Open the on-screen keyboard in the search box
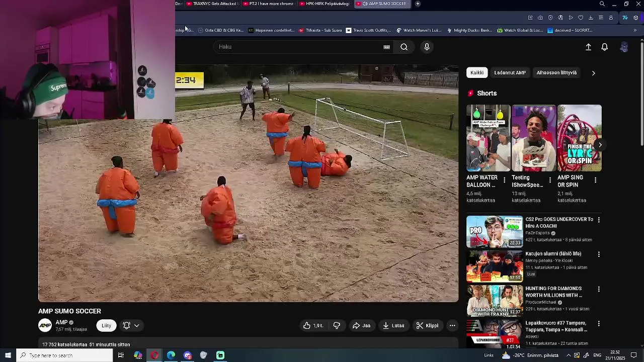The image size is (644, 362). (x=386, y=47)
